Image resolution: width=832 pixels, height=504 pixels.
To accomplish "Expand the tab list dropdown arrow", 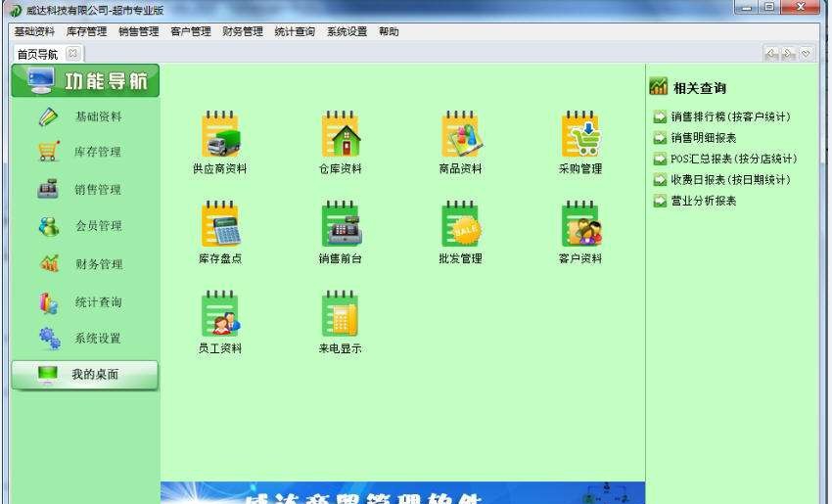I will click(x=806, y=54).
